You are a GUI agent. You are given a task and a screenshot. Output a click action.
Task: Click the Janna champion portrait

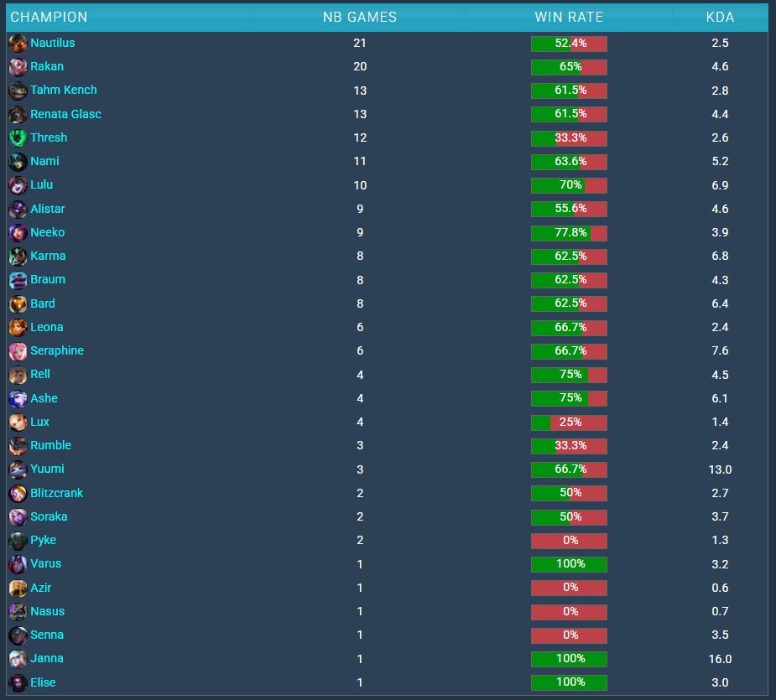click(18, 660)
